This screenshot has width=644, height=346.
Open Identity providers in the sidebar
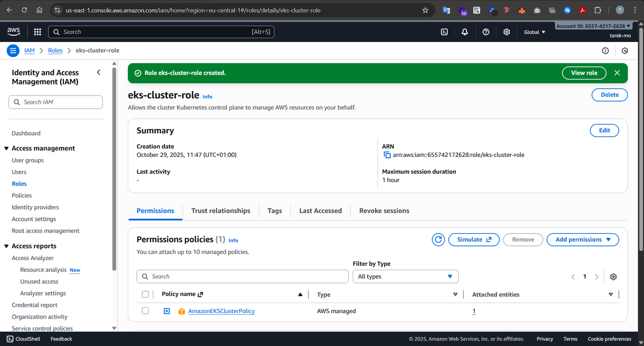tap(35, 207)
